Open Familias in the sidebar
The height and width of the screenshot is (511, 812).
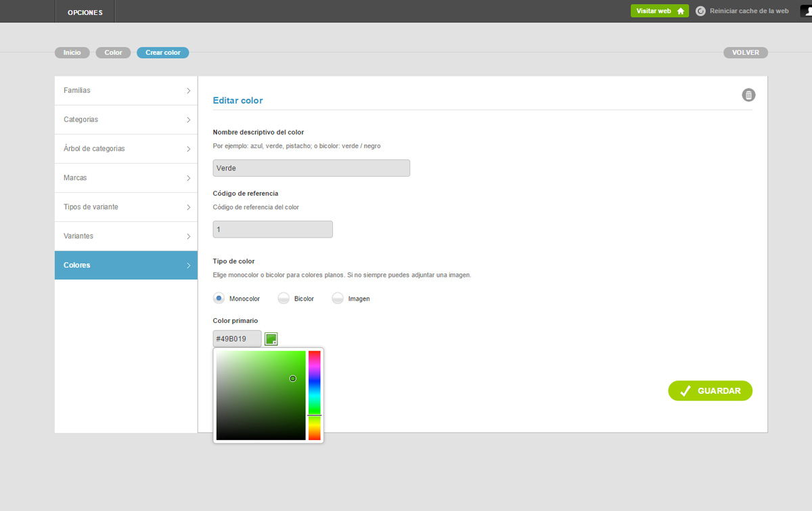(x=126, y=91)
